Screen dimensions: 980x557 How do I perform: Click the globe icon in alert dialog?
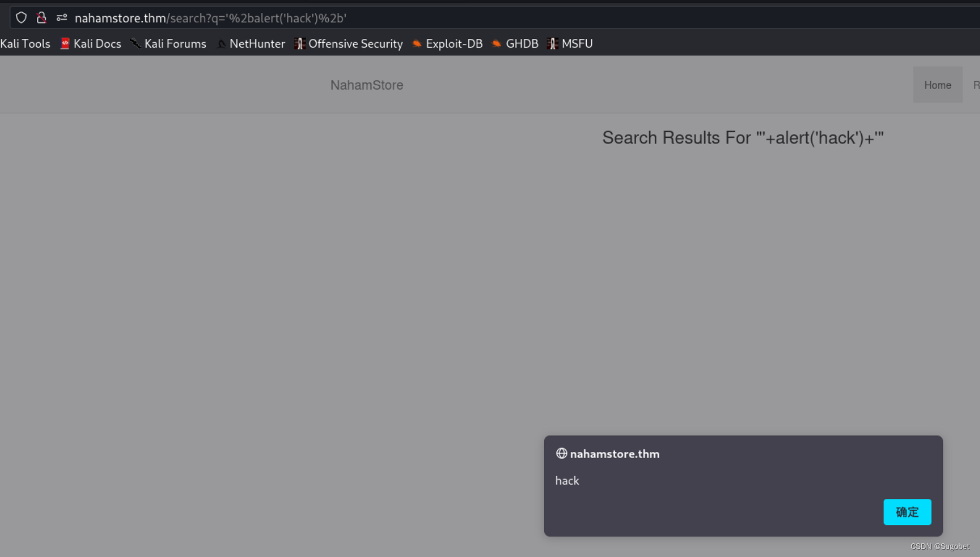(x=561, y=453)
